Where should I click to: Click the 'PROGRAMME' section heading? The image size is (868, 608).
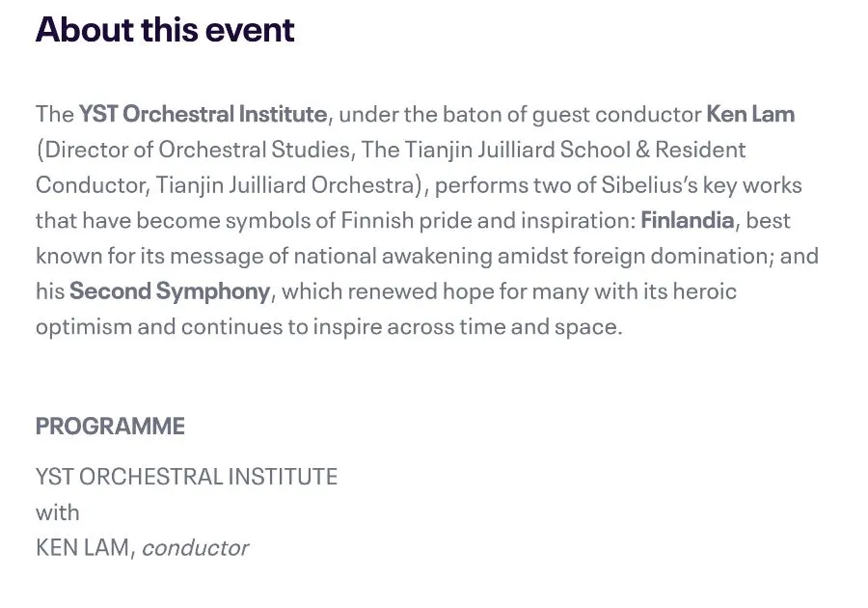pos(110,426)
